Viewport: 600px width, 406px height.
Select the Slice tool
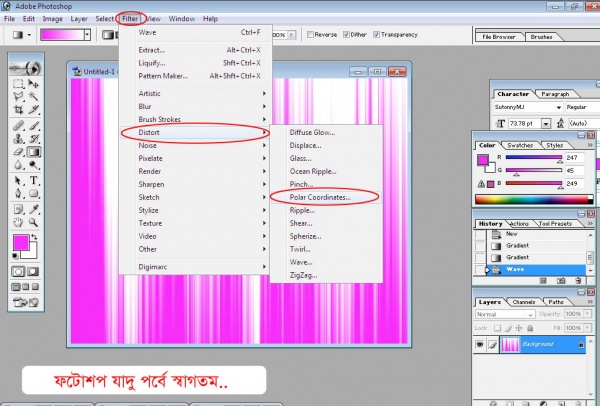[34, 110]
